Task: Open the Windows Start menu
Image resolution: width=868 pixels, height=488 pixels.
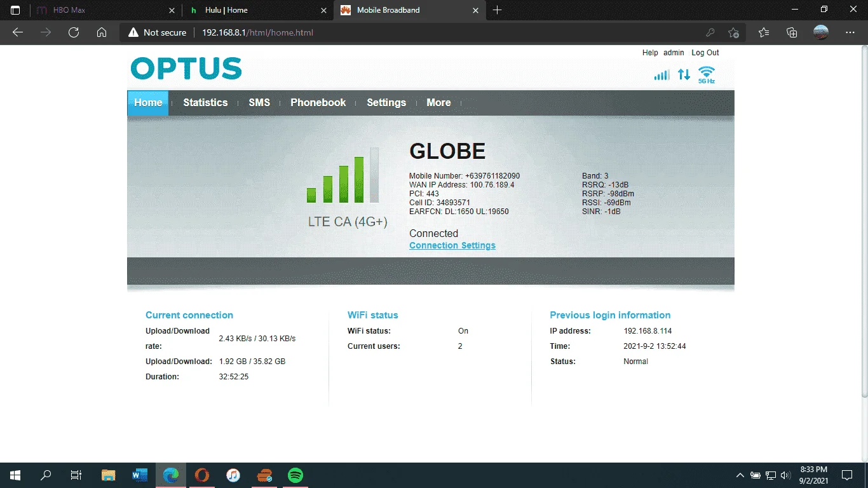Action: coord(15,475)
